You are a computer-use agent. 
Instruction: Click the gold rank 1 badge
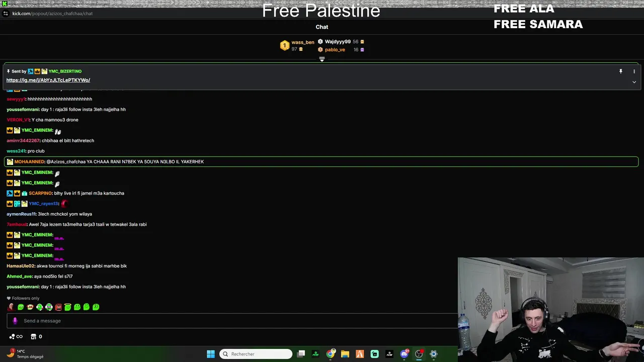click(285, 46)
